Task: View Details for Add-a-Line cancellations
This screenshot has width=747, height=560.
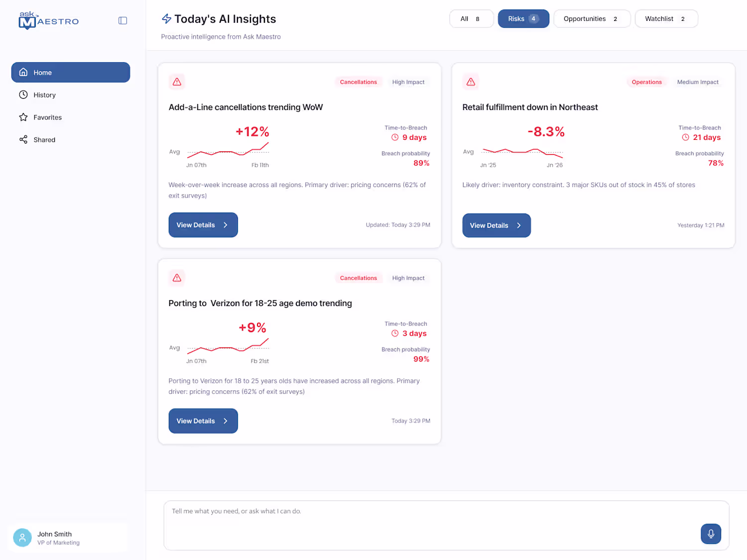Action: pos(203,225)
